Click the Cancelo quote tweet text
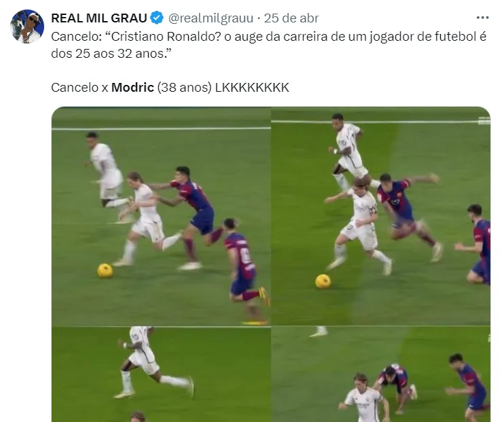This screenshot has width=504, height=422. click(x=269, y=45)
